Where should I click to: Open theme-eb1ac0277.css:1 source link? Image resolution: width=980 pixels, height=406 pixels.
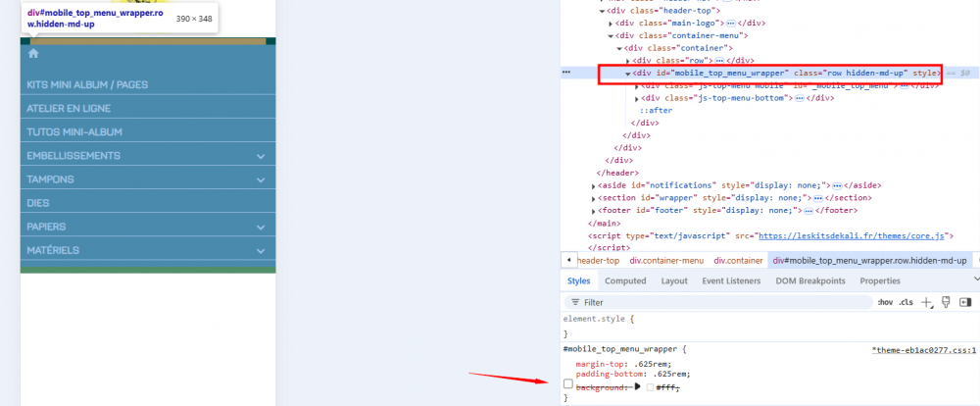tap(924, 350)
